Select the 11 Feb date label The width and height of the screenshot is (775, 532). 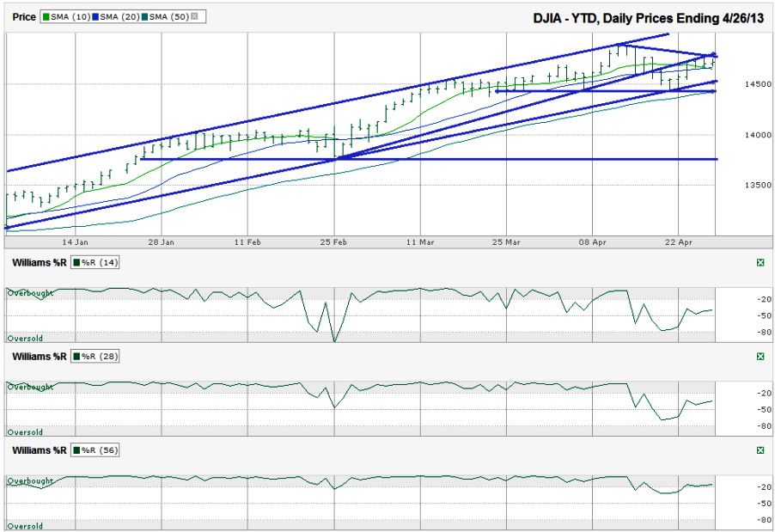click(247, 242)
